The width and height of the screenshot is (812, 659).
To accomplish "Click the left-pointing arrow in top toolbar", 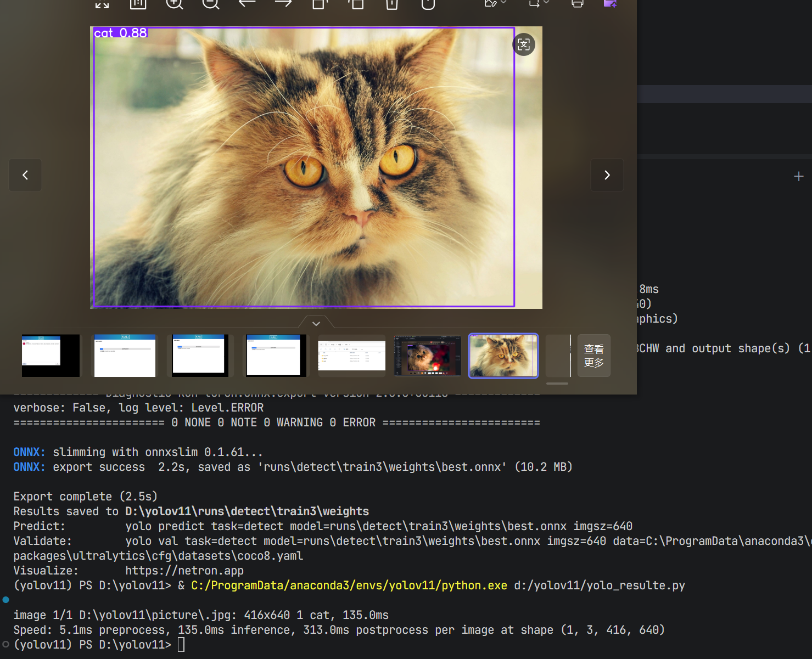I will pos(247,3).
